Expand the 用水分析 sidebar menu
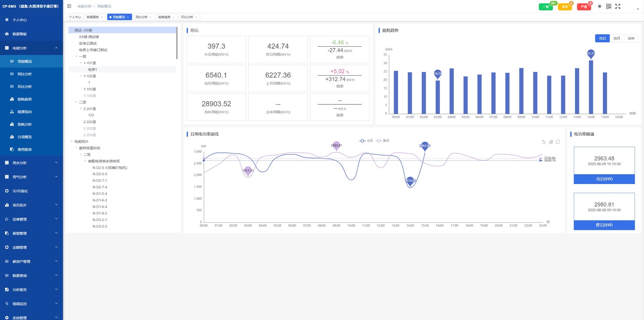The width and height of the screenshot is (644, 320). 31,163
